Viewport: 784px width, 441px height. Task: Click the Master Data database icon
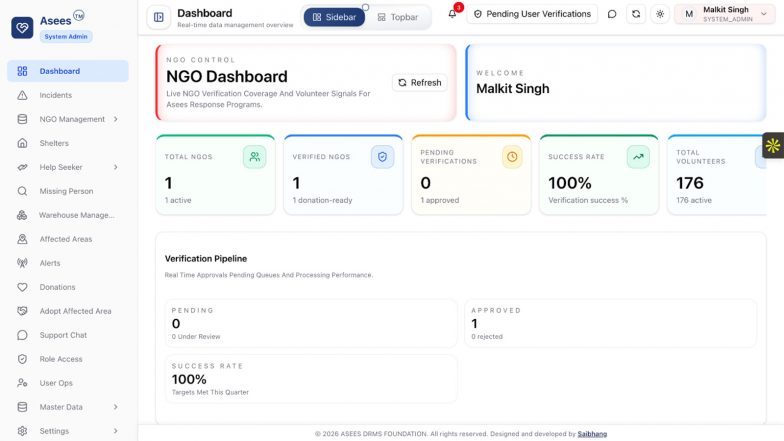pyautogui.click(x=22, y=407)
